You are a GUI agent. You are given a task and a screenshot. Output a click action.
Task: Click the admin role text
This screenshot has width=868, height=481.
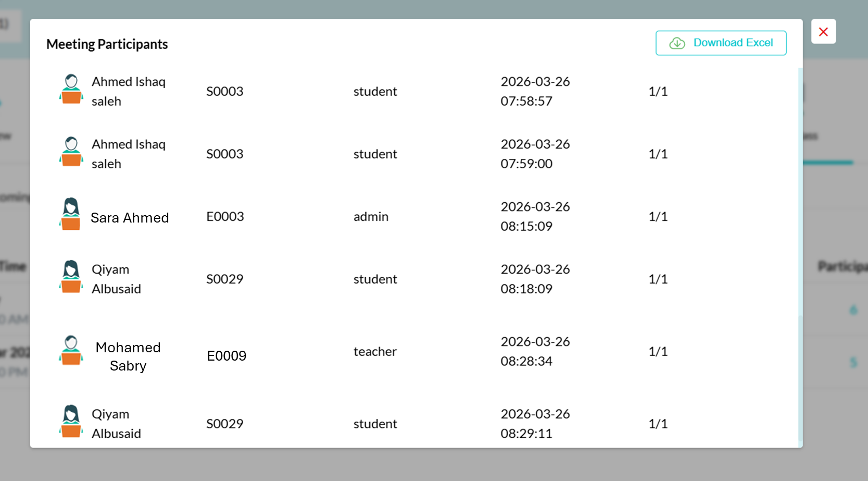click(x=371, y=216)
